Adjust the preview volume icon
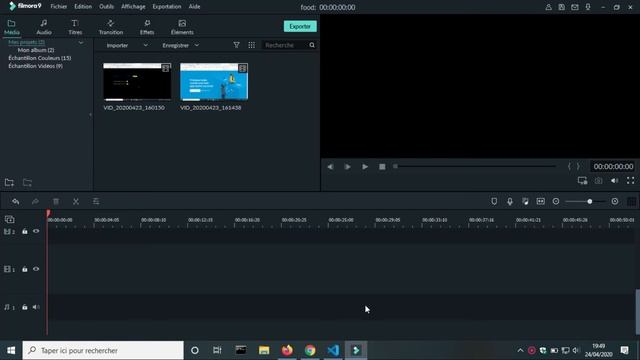Screen dimensions: 640x360 coord(614,180)
